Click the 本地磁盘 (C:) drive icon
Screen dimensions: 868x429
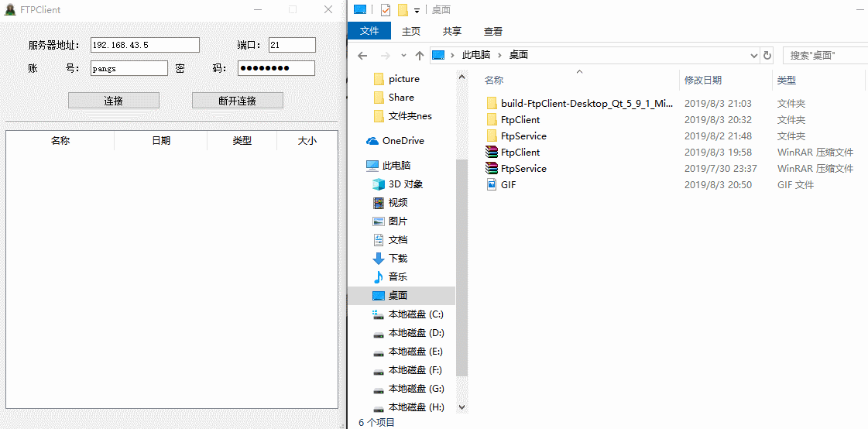[x=379, y=314]
